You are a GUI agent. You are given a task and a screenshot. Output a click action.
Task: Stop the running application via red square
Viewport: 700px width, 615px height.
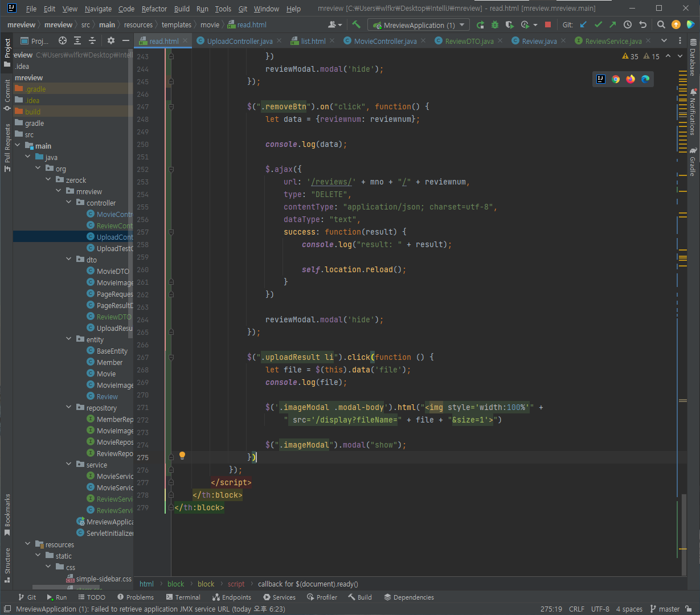tap(548, 24)
